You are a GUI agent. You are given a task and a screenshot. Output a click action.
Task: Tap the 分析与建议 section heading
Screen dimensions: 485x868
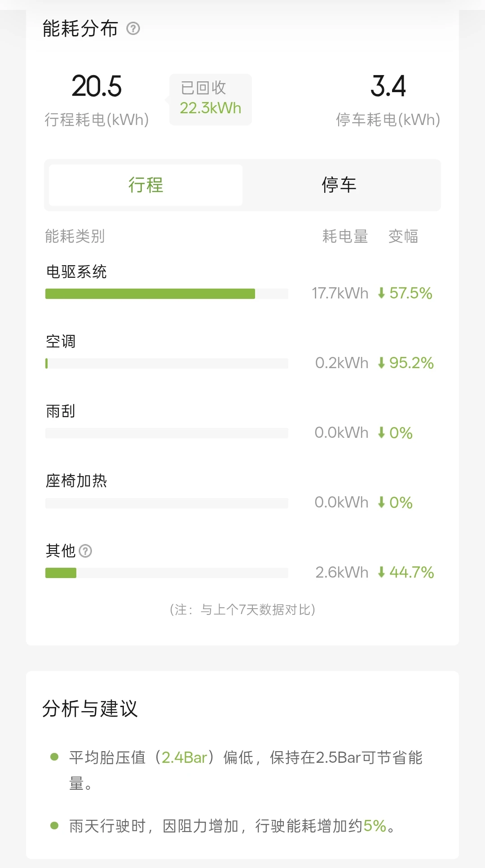tap(90, 708)
